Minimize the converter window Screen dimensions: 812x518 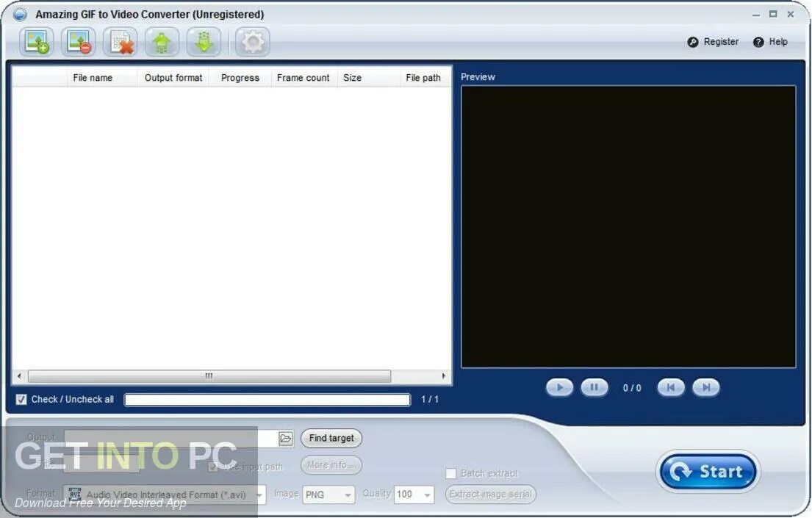[756, 15]
